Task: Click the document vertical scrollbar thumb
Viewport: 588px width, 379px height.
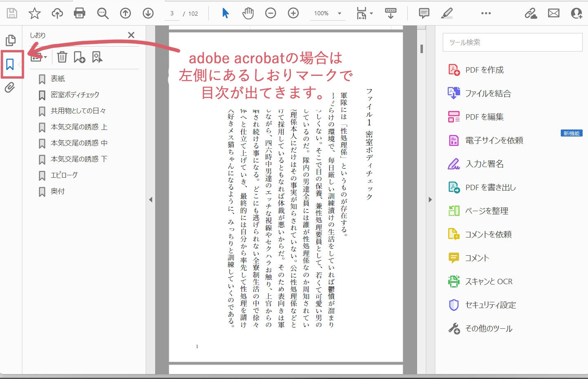Action: pos(421,49)
